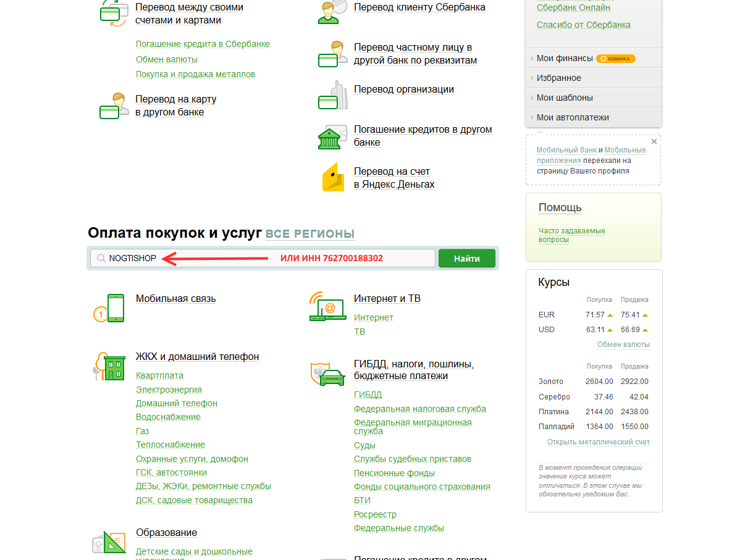Click the Мобильный банк link in notification

tap(566, 150)
